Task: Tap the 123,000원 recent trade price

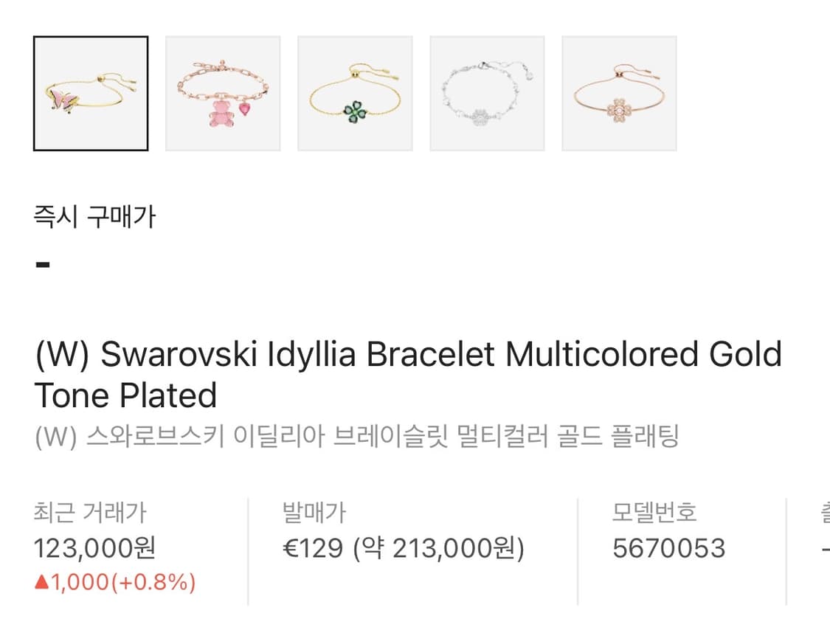Action: point(94,548)
